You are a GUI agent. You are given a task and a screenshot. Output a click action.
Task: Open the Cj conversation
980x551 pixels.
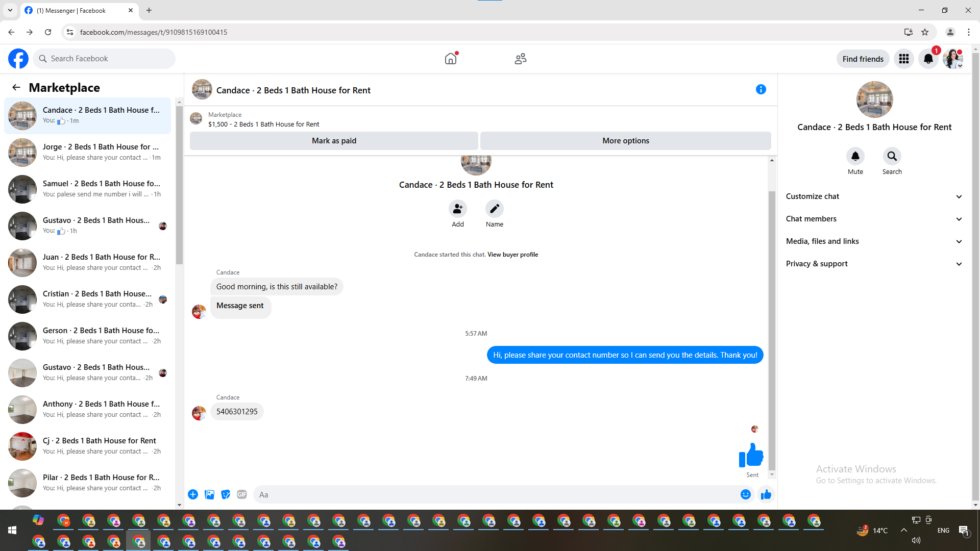[88, 446]
